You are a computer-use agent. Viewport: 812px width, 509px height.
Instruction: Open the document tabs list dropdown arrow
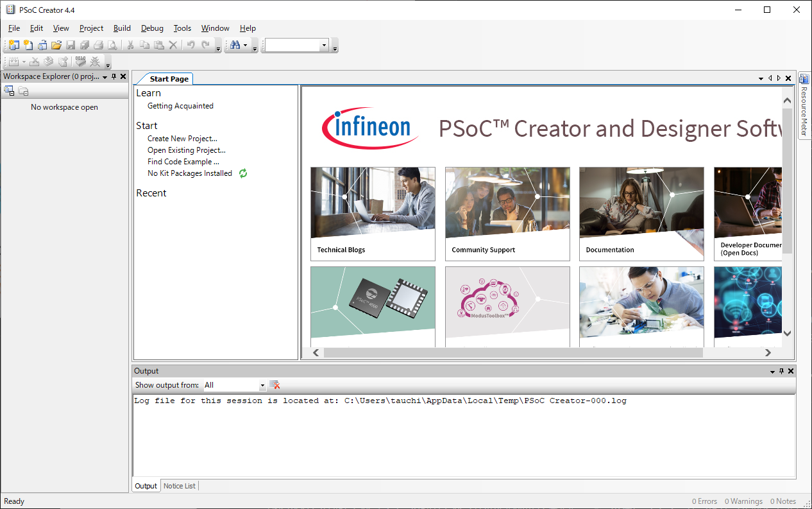click(761, 78)
